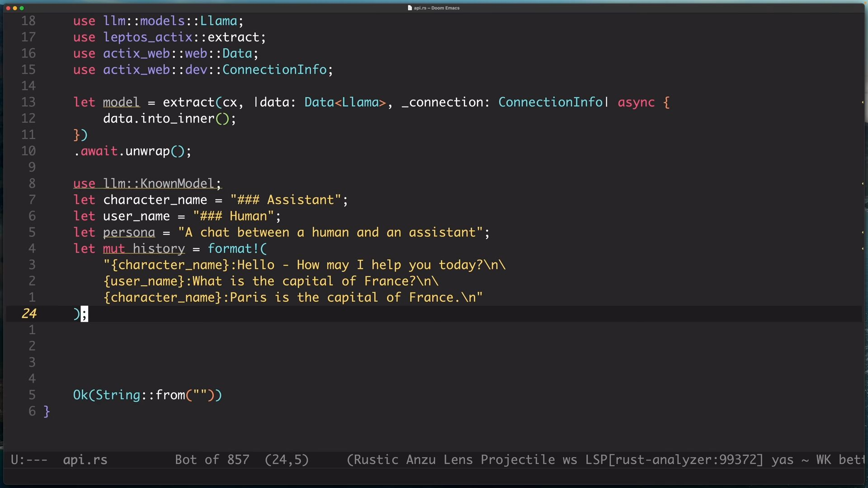Click the red close window button

click(8, 8)
